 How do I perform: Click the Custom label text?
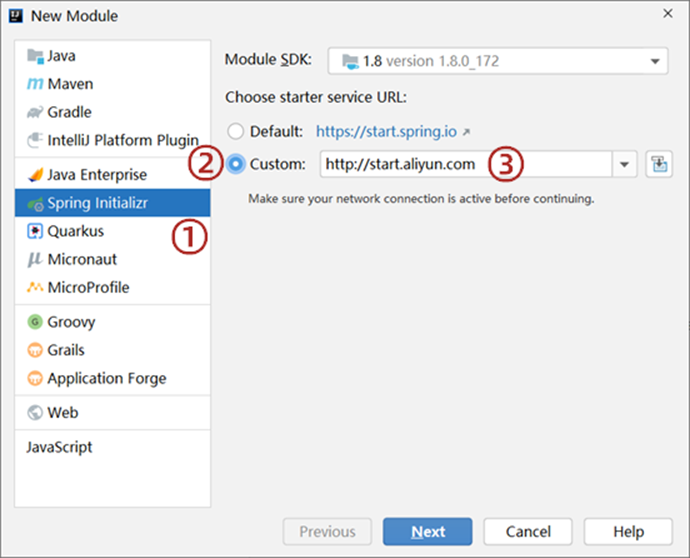[x=277, y=164]
